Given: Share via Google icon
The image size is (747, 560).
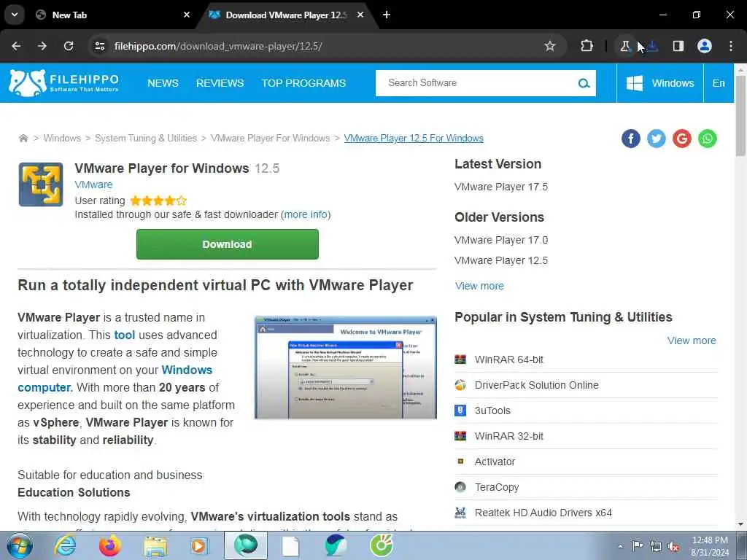Looking at the screenshot, I should (x=682, y=139).
